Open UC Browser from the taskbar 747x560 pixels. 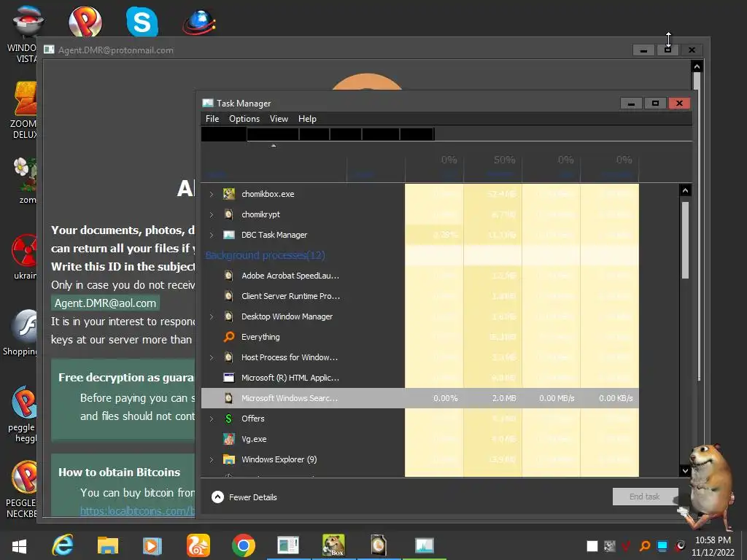click(198, 545)
